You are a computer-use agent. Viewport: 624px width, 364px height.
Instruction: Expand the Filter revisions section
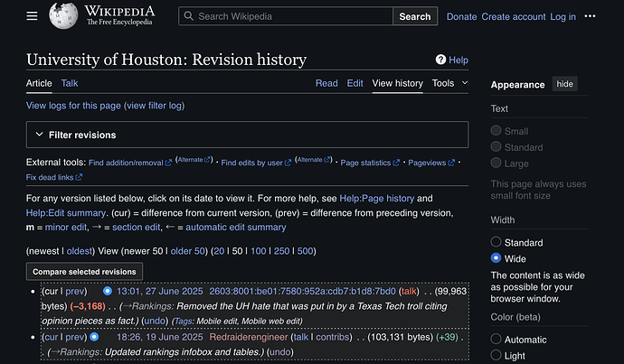(247, 135)
